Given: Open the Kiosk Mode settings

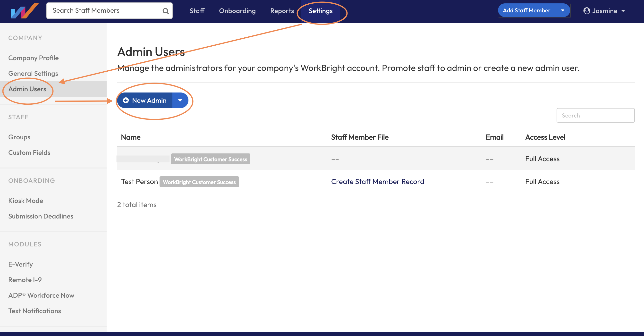Looking at the screenshot, I should coord(25,201).
